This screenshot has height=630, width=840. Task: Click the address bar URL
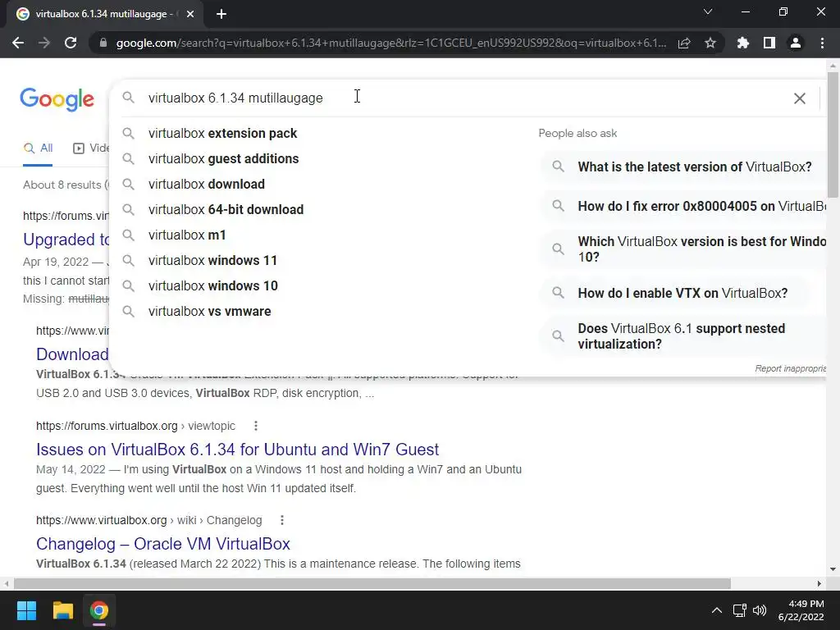point(391,43)
